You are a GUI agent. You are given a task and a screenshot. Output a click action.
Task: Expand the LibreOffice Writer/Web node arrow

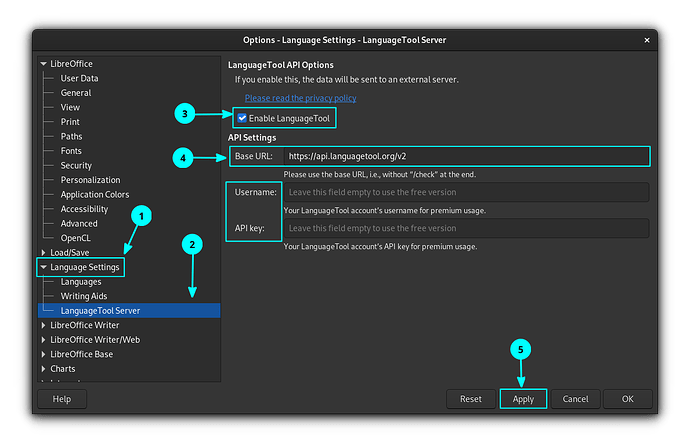[44, 340]
